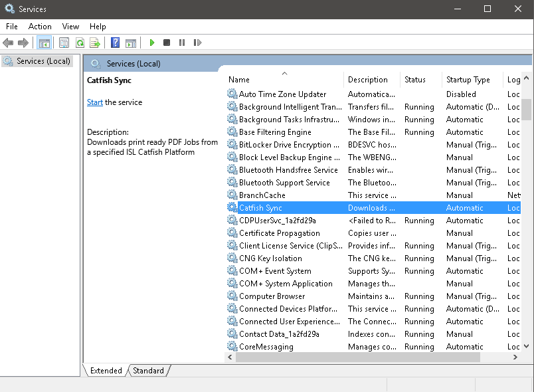The image size is (534, 392).
Task: Toggle the Show/Hide Console Tree button
Action: [44, 43]
